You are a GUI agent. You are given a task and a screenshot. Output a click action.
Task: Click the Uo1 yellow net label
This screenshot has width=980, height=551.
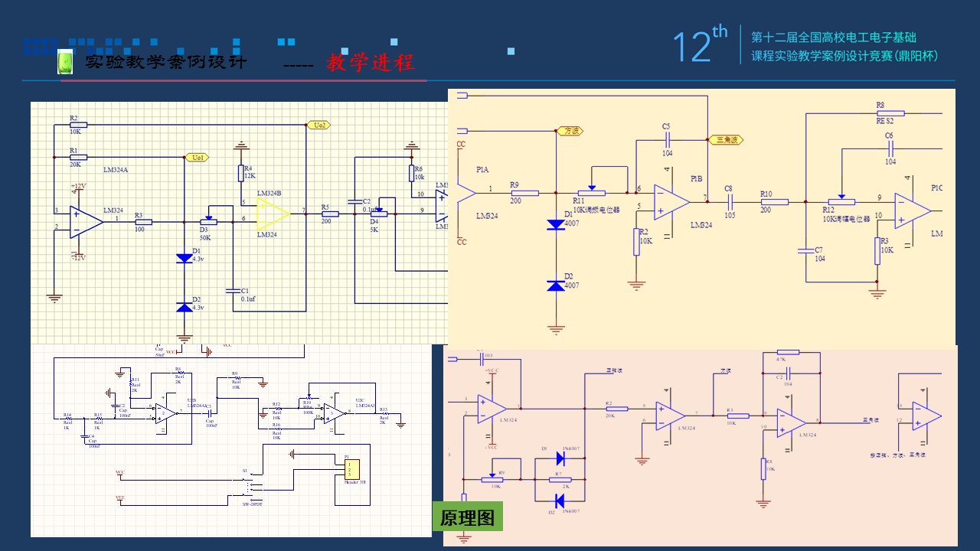pyautogui.click(x=197, y=158)
